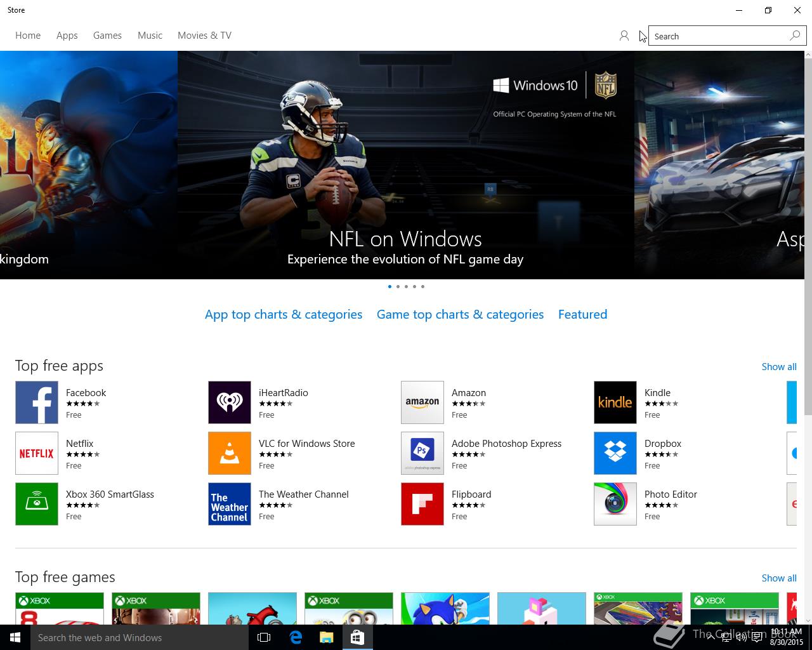Open the Dropbox app icon
This screenshot has width=812, height=650.
point(615,453)
